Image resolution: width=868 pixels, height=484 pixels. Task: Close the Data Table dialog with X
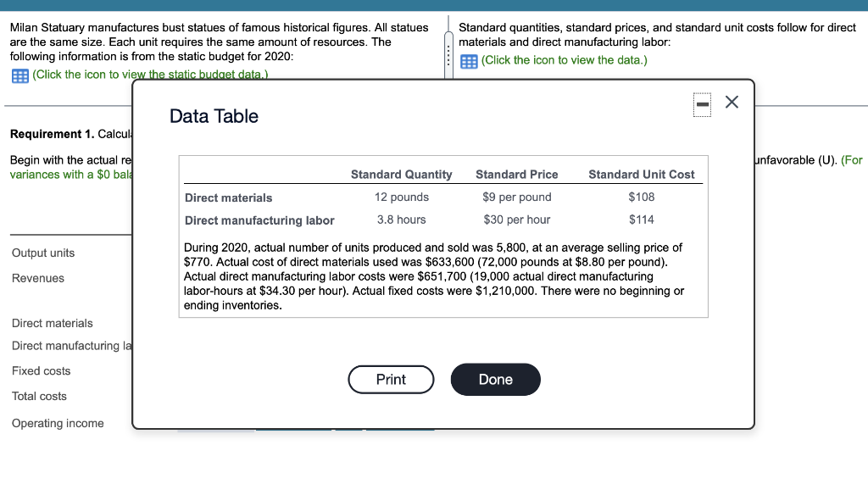(732, 102)
